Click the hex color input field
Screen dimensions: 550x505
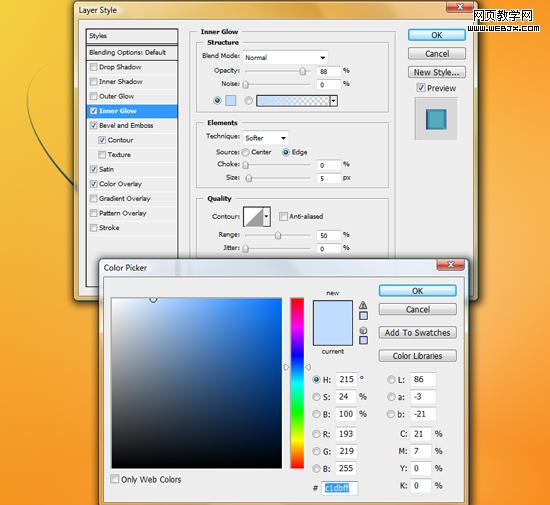(340, 488)
